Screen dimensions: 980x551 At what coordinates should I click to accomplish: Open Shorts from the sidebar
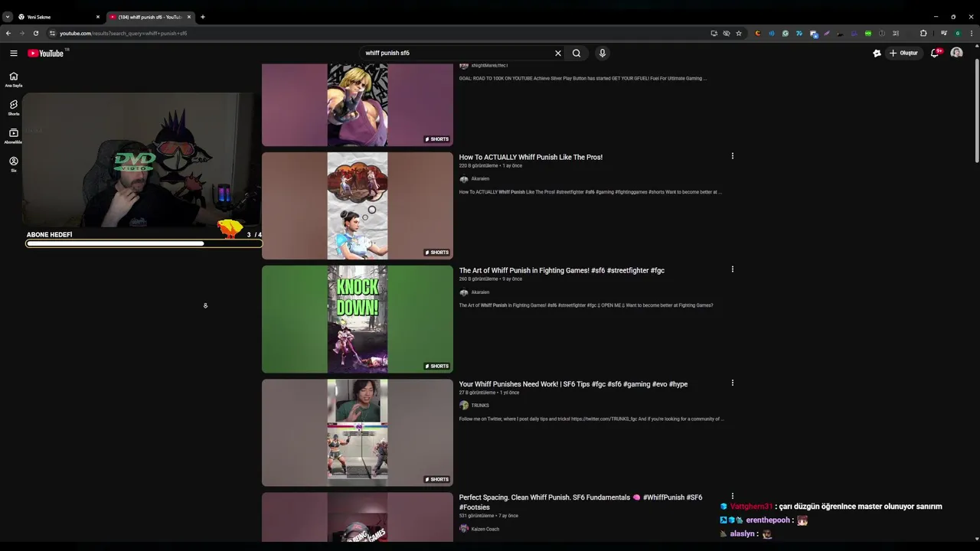pyautogui.click(x=14, y=108)
